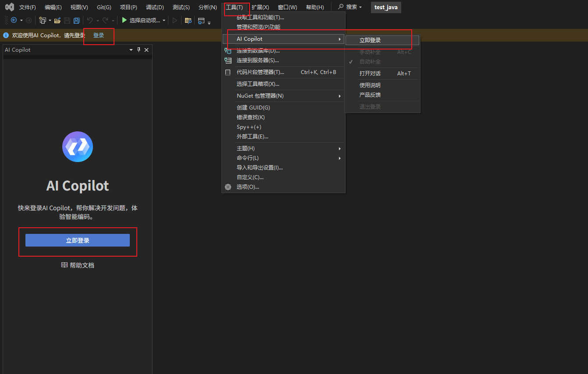Click the open file folder icon
Image resolution: width=588 pixels, height=374 pixels.
pyautogui.click(x=57, y=20)
